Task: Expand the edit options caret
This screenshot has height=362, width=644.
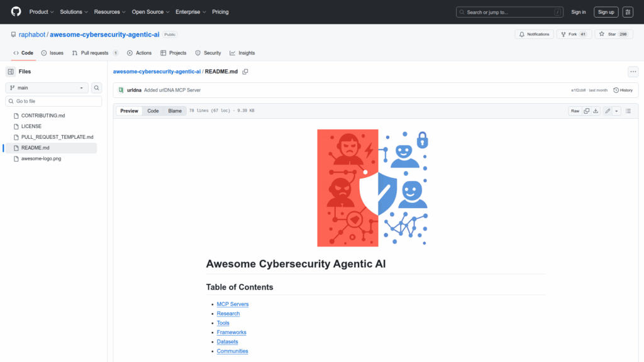Action: click(x=616, y=111)
